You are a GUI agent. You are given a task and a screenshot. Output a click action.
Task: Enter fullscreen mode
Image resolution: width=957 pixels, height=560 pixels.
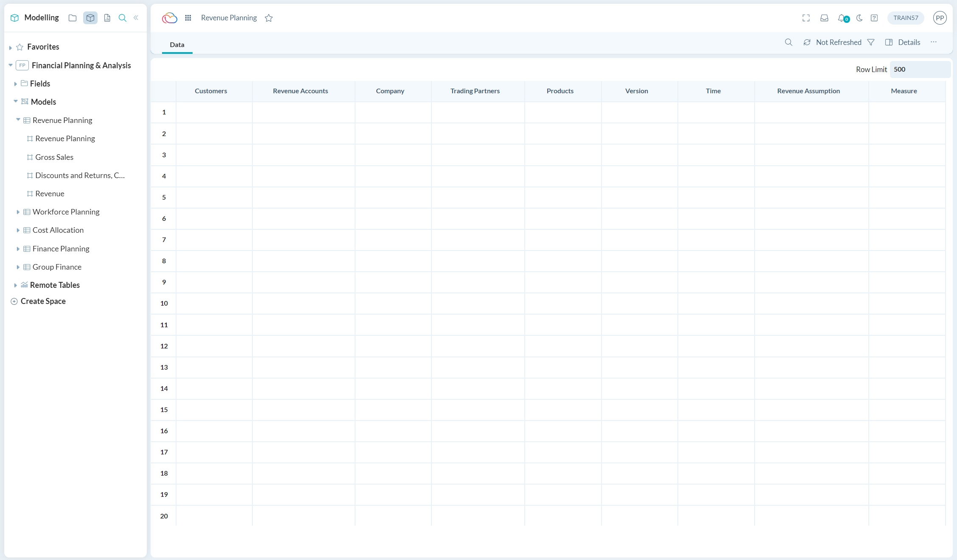[x=806, y=18]
